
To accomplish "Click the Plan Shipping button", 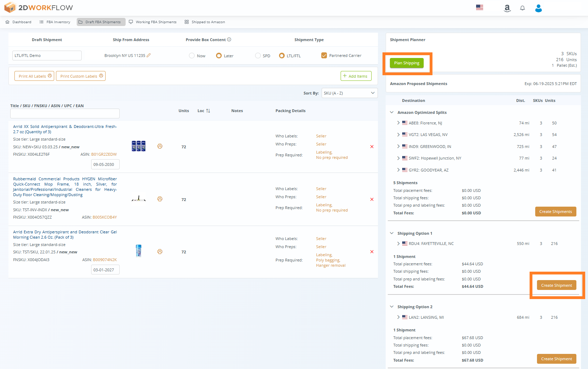I will point(406,63).
